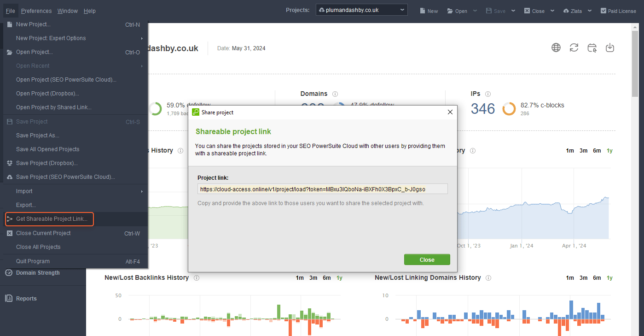This screenshot has height=336, width=644.
Task: Choose Save Project (Dropbox)... menu item
Action: (x=75, y=163)
